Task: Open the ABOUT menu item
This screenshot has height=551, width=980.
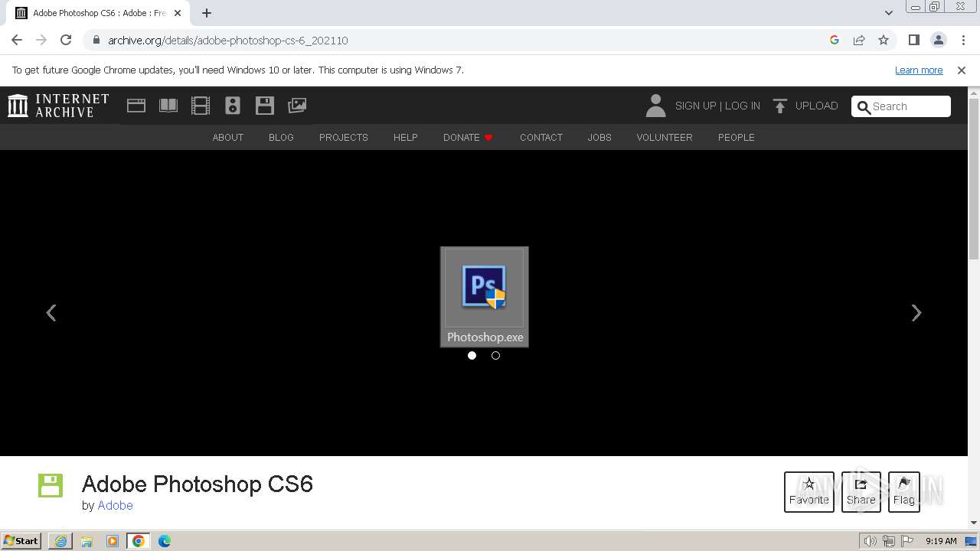Action: [x=228, y=137]
